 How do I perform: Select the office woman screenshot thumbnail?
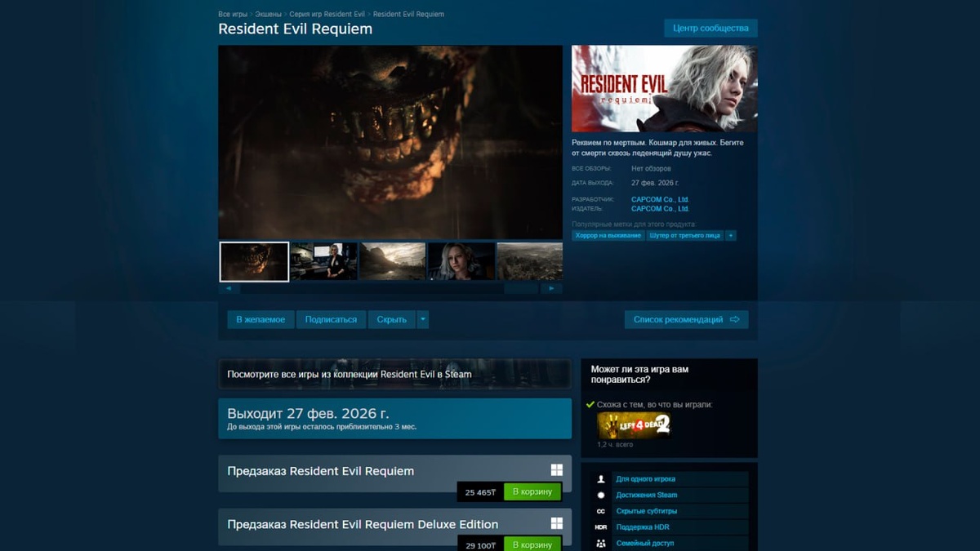pyautogui.click(x=323, y=262)
